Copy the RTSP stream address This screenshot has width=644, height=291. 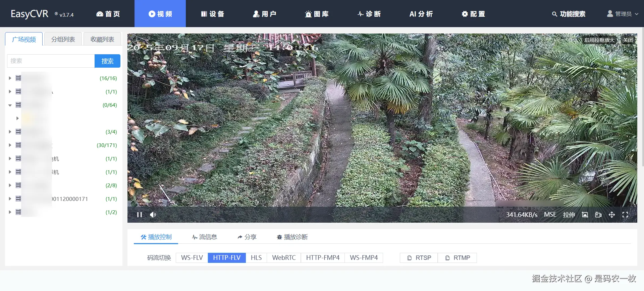click(x=419, y=258)
